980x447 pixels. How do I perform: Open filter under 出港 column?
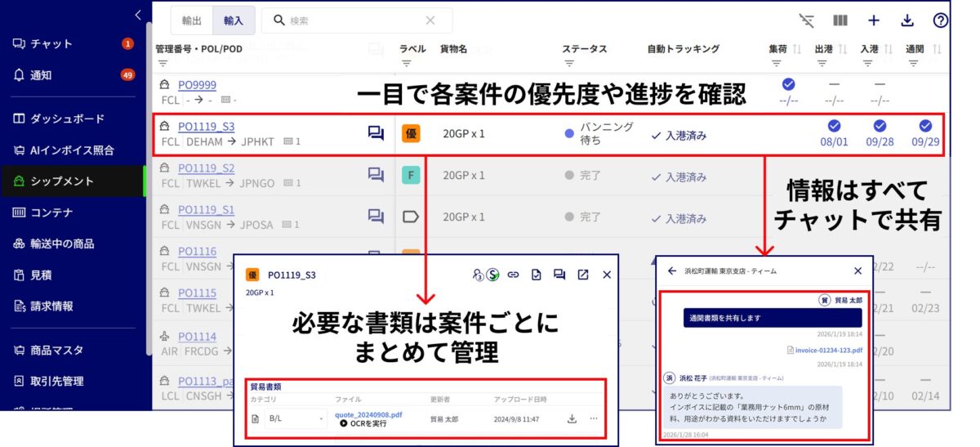click(x=821, y=63)
